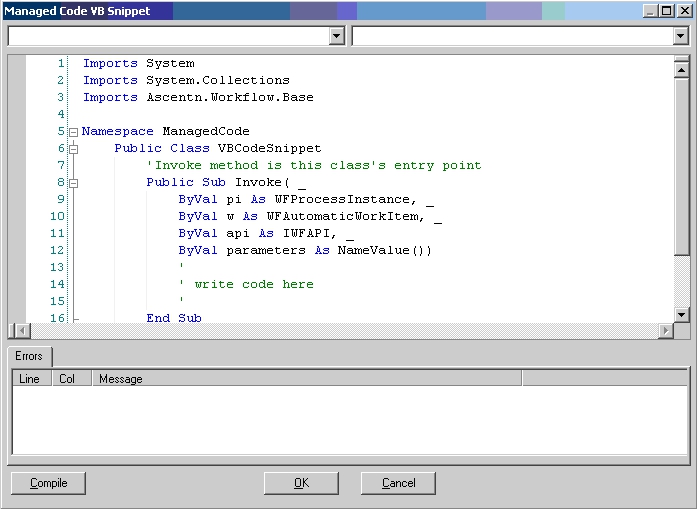Click the Col column header
This screenshot has height=509, width=697.
pos(68,379)
